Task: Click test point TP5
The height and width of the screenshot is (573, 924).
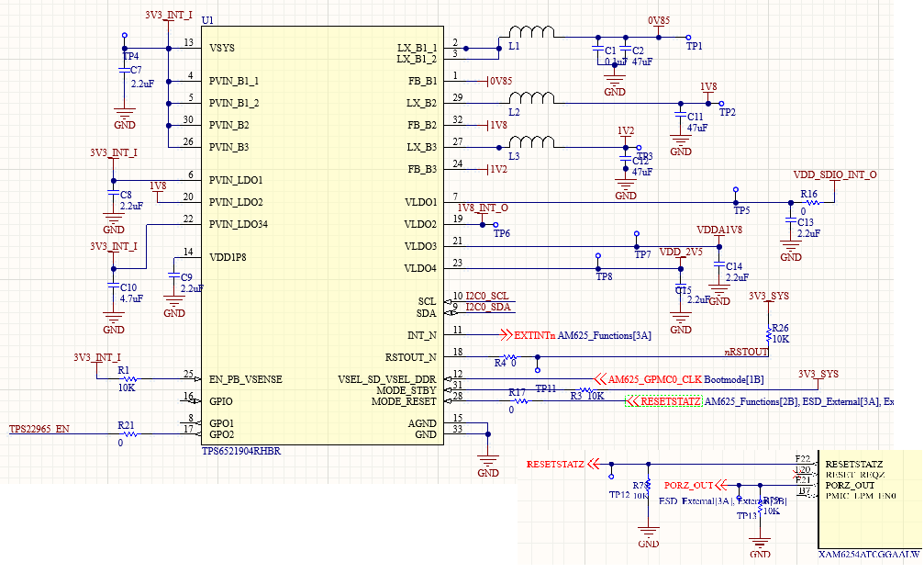Action: 735,190
